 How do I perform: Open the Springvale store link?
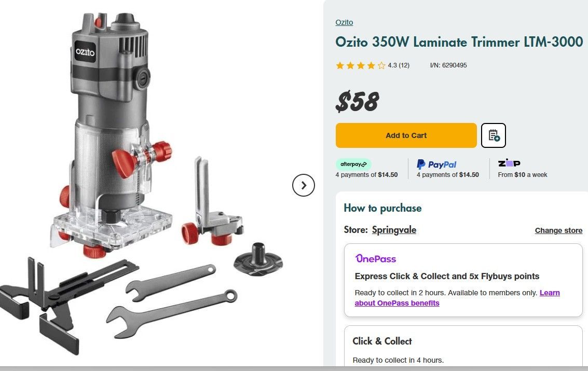point(394,230)
